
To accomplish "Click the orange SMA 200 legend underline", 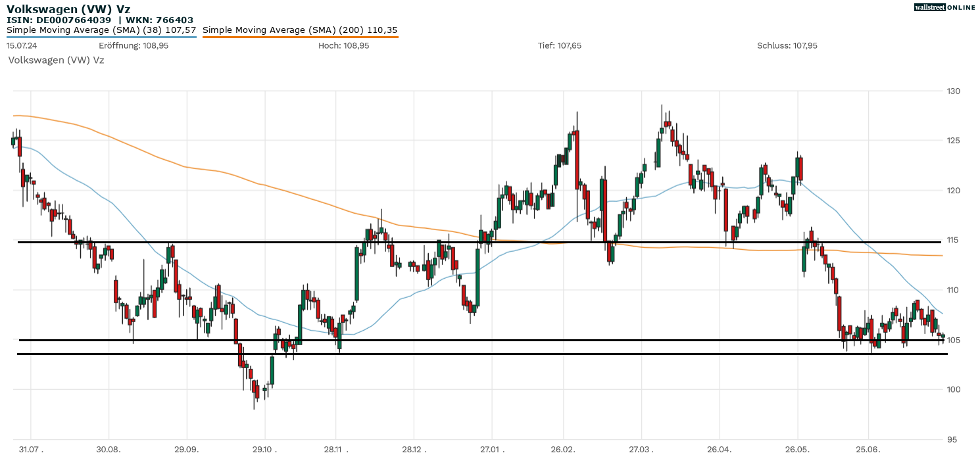I will [300, 37].
